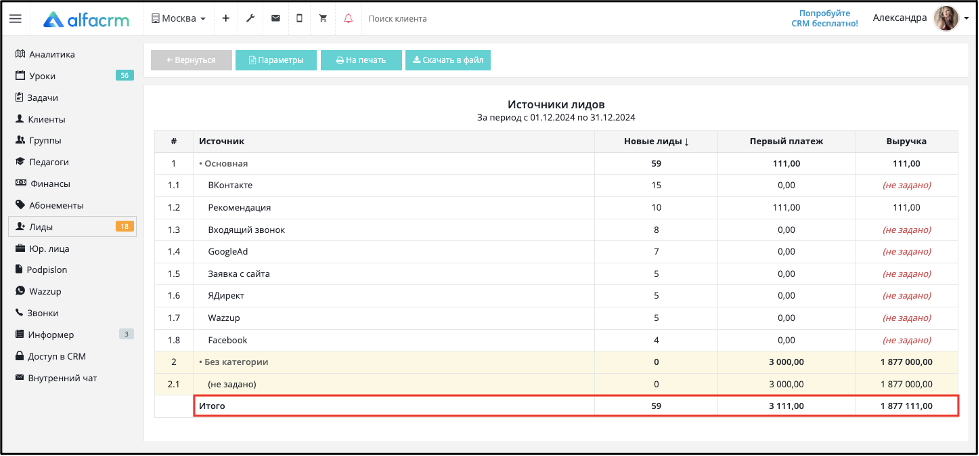Click the Параметры button
The width and height of the screenshot is (979, 456).
276,60
